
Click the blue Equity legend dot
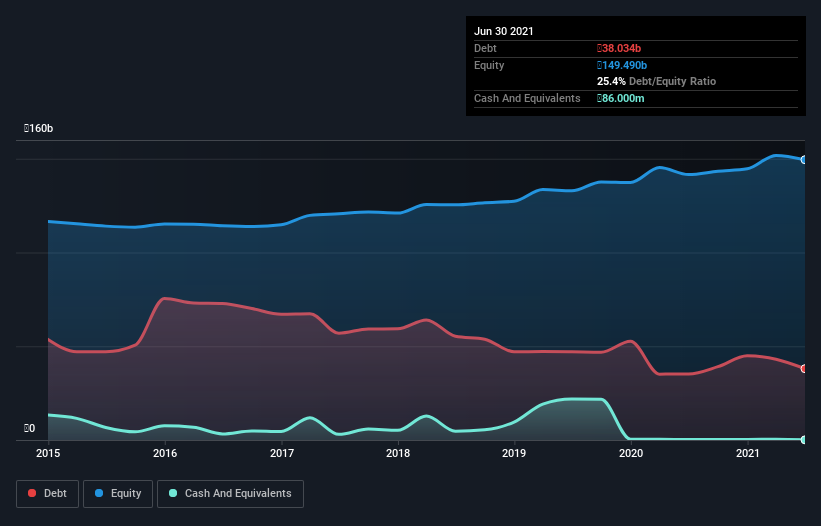pos(99,493)
